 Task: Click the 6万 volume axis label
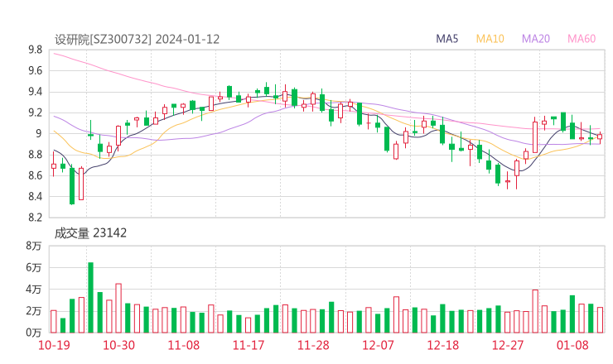[x=34, y=268]
